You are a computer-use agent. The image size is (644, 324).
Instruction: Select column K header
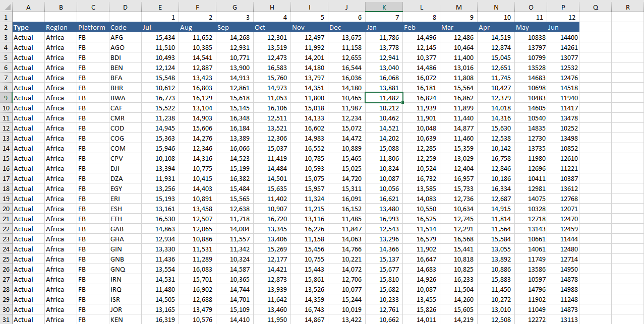(x=384, y=7)
